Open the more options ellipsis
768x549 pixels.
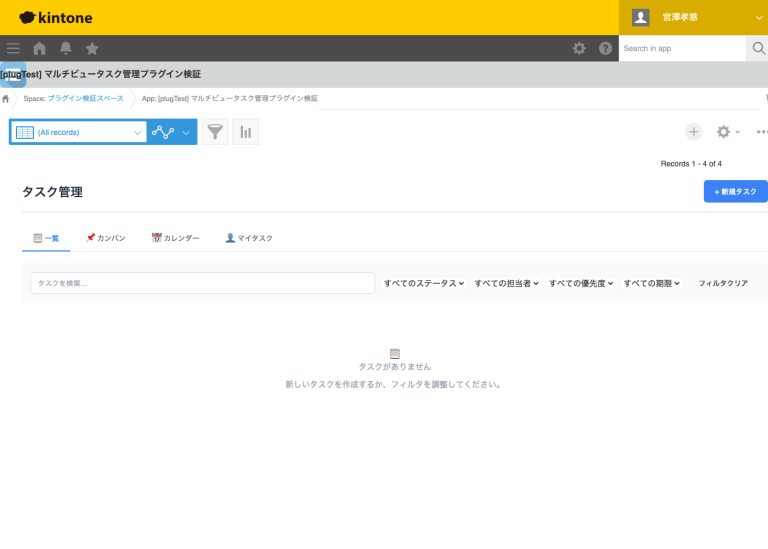[x=762, y=132]
